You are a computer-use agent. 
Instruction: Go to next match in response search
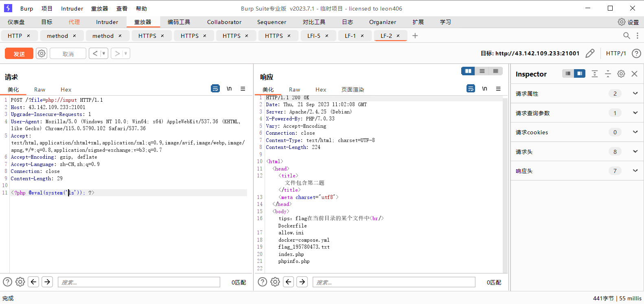click(302, 282)
